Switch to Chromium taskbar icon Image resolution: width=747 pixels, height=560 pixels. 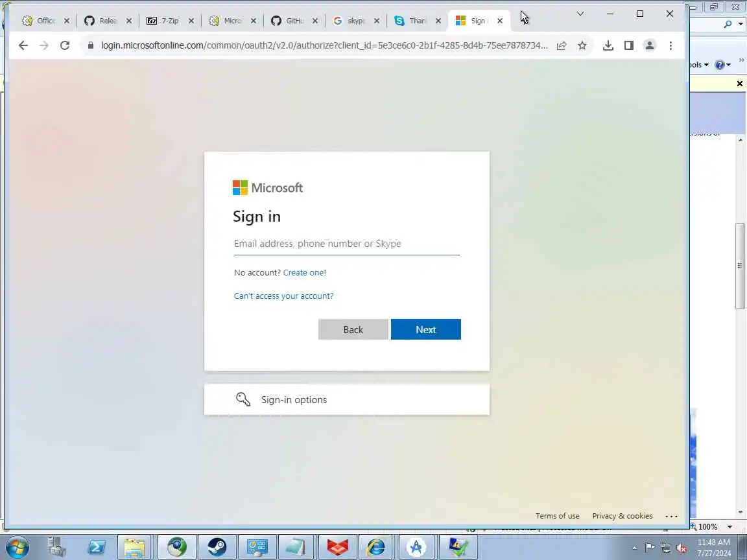(x=177, y=546)
